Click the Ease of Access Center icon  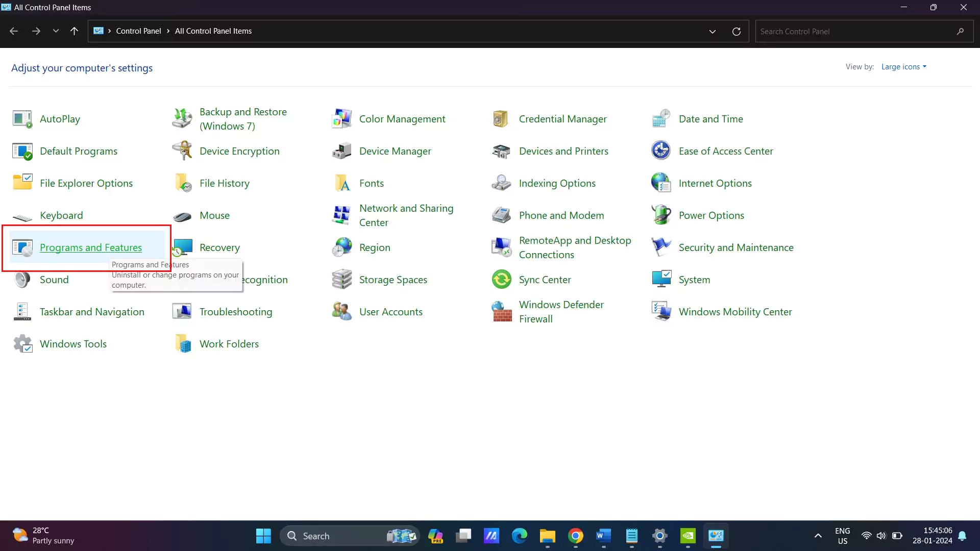point(661,151)
